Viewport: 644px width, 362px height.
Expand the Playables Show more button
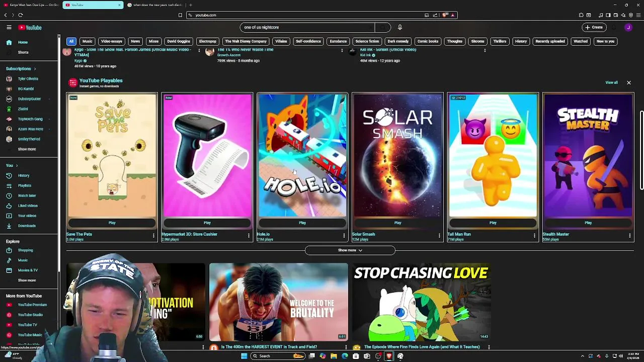pyautogui.click(x=350, y=250)
